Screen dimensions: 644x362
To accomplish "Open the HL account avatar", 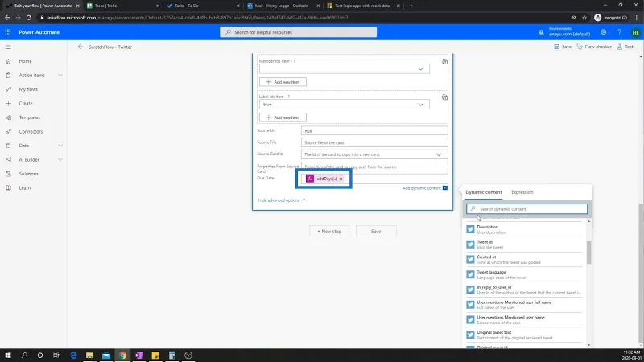I will pos(635,32).
